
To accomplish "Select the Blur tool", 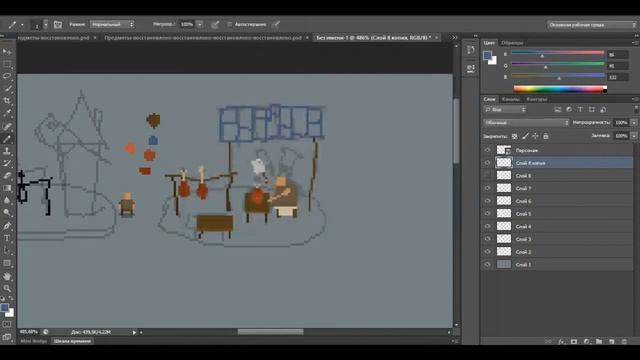I will pos(7,200).
